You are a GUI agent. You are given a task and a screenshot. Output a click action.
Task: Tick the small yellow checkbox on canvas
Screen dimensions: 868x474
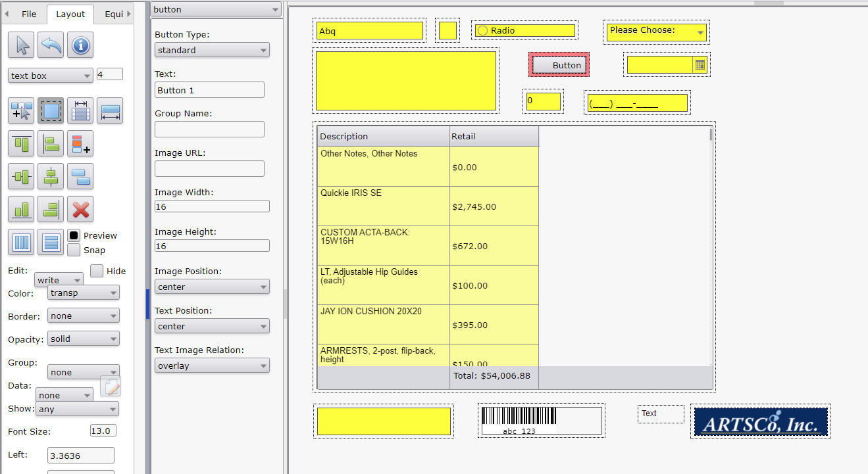pyautogui.click(x=447, y=30)
